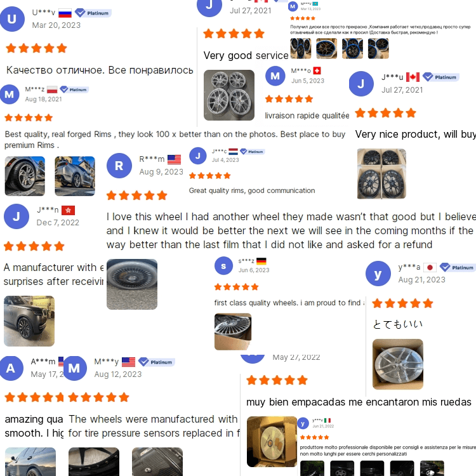This screenshot has height=476, width=476.
Task: Open the boxed wheel photo in s***z review
Action: (233, 332)
